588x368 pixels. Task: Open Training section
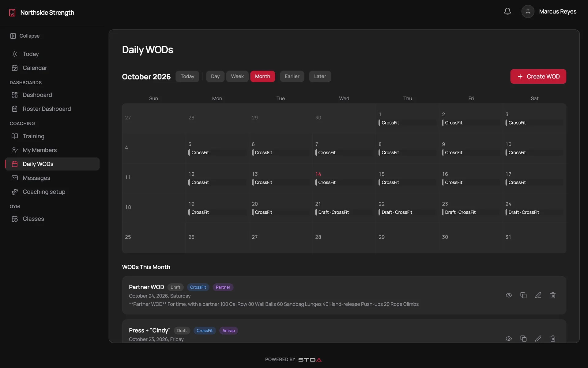click(52, 136)
